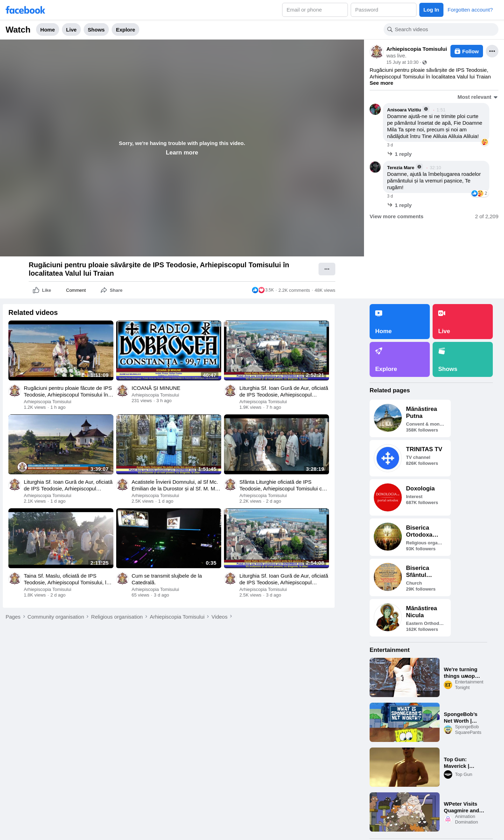The height and width of the screenshot is (840, 504).
Task: Open the video title options ellipsis button
Action: [x=327, y=269]
